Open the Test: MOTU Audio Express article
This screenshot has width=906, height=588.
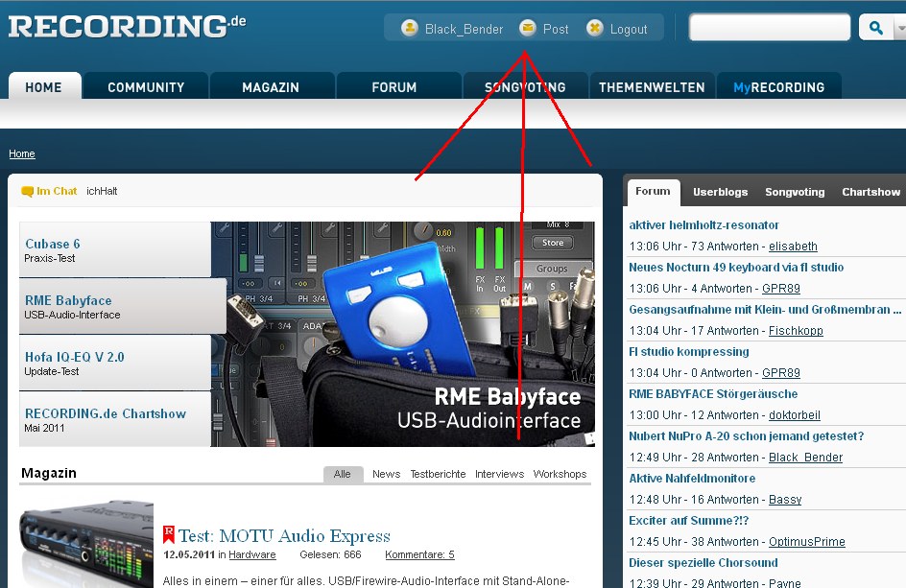[284, 535]
